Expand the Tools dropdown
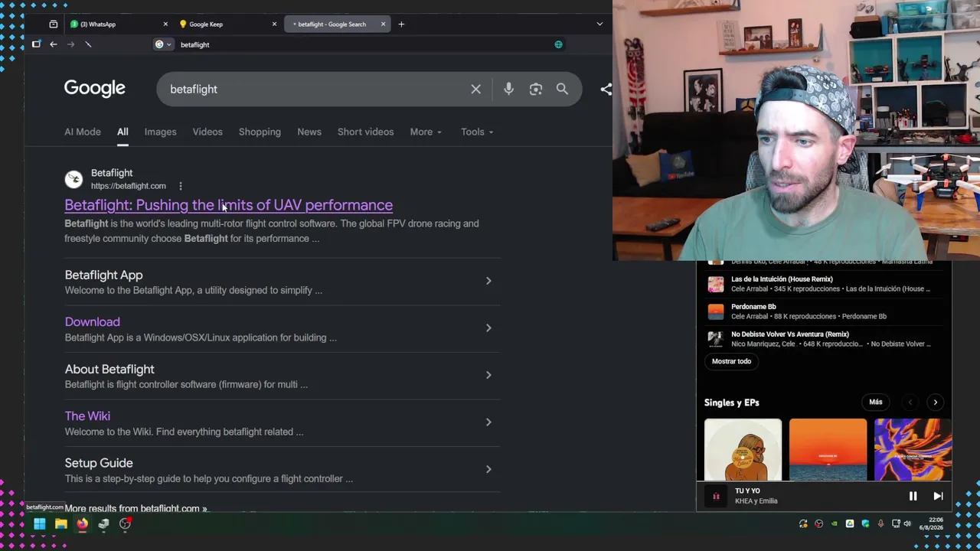Viewport: 980px width, 551px height. point(477,132)
